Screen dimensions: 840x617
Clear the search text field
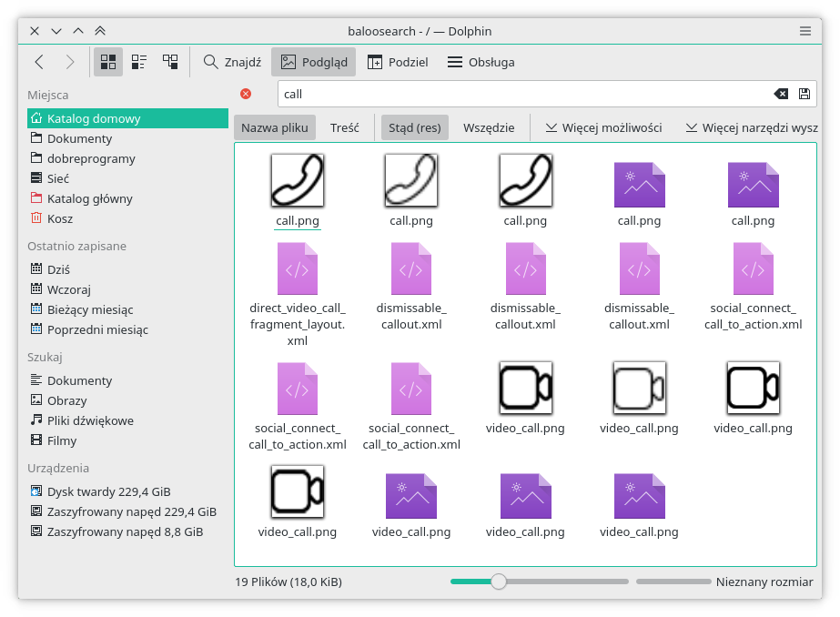click(780, 94)
